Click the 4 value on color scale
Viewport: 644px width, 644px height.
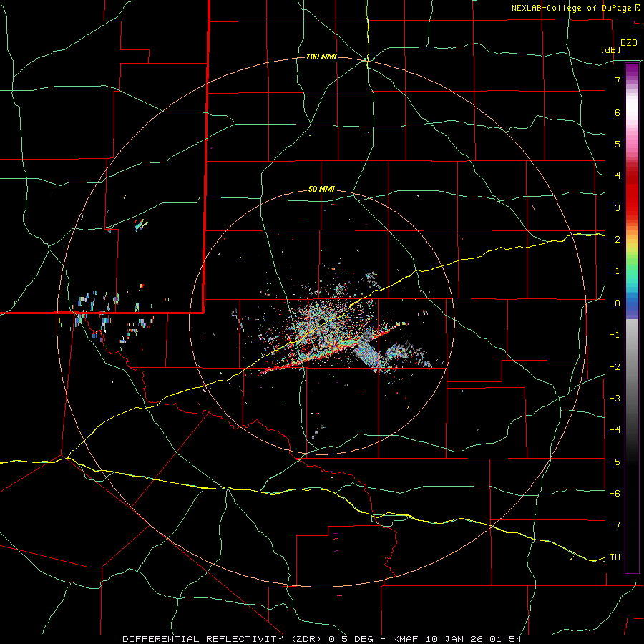click(x=618, y=176)
